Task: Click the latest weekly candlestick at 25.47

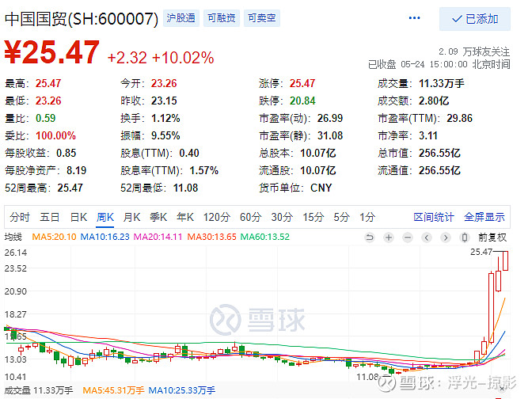Action: 505,260
